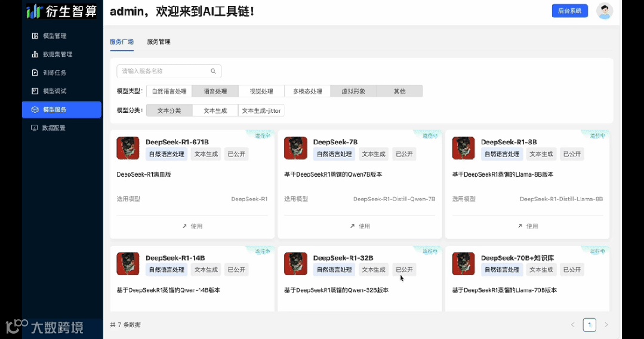Screen dimensions: 644x339
Task: Click the 衍生智算 logo
Action: [61, 11]
